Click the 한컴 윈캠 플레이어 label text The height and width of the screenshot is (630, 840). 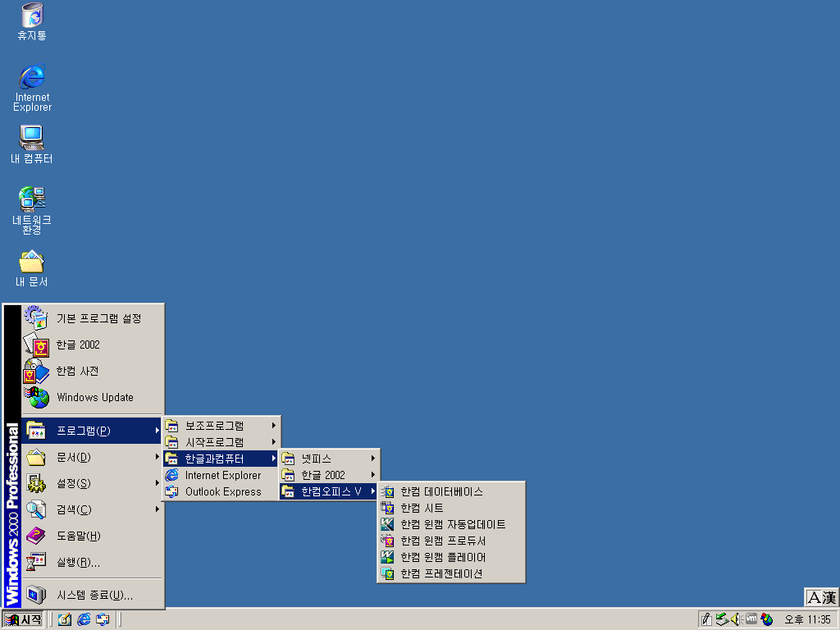click(x=443, y=557)
